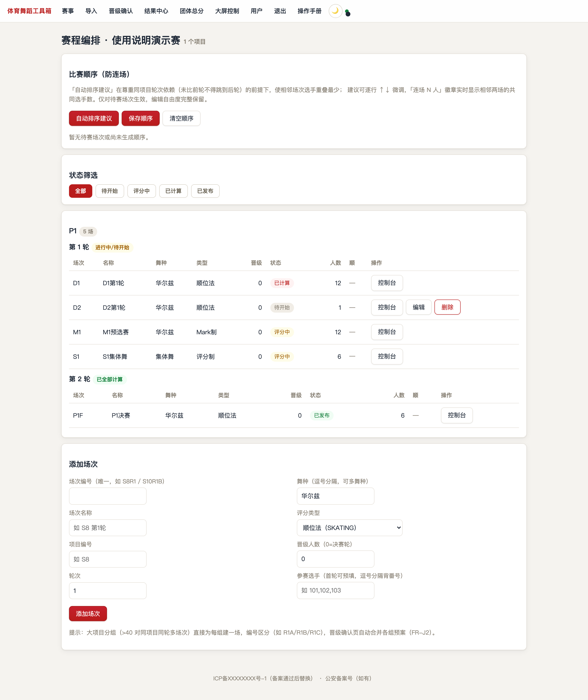Filter sessions by 已发布 chip
Image resolution: width=588 pixels, height=700 pixels.
pos(205,191)
